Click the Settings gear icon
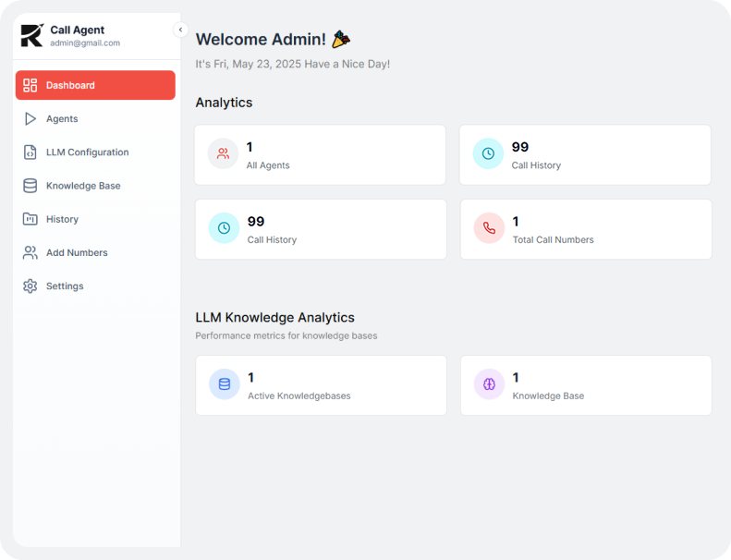 pos(30,286)
